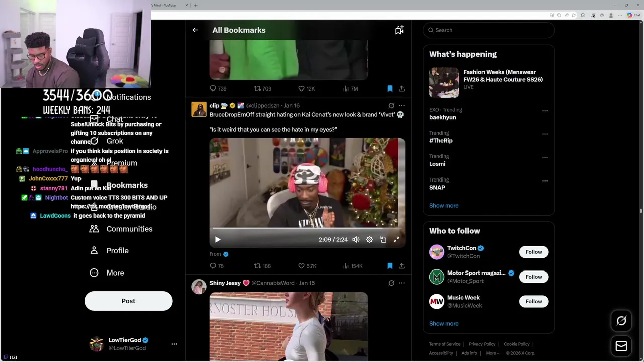This screenshot has height=362, width=644.
Task: View analytics showing 7M views
Action: click(346, 88)
